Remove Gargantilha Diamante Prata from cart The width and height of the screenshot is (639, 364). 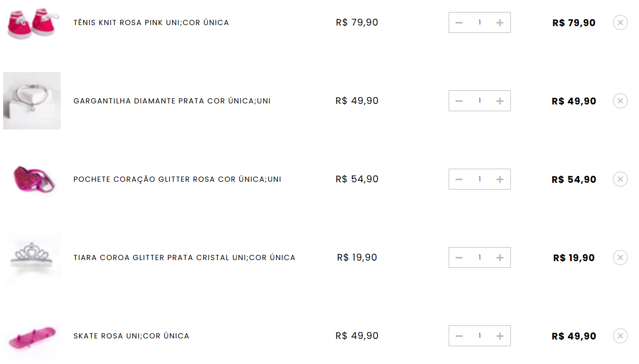click(620, 101)
